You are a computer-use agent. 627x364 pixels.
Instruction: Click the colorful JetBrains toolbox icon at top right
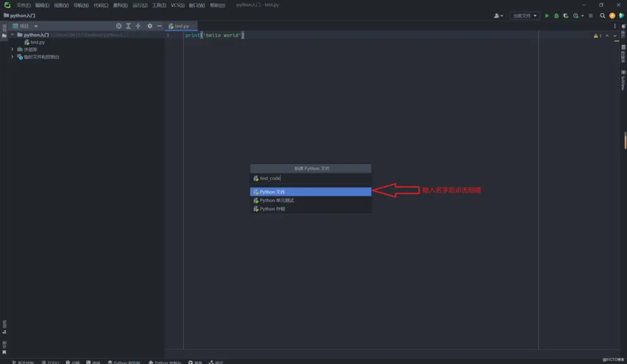coord(621,15)
